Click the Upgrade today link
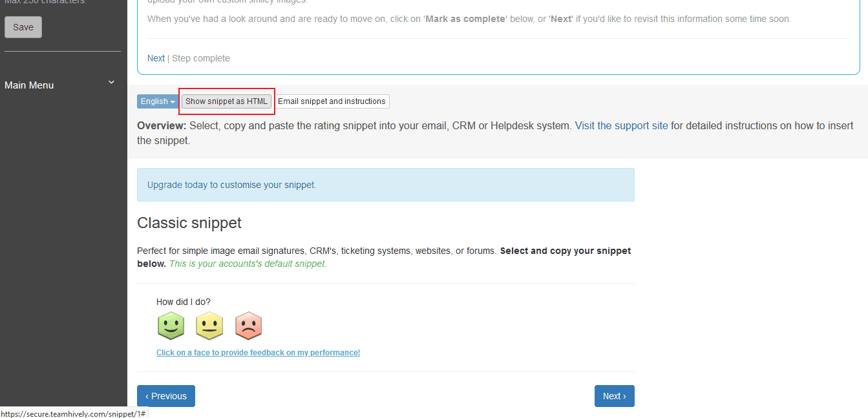This screenshot has width=868, height=418. [x=177, y=185]
